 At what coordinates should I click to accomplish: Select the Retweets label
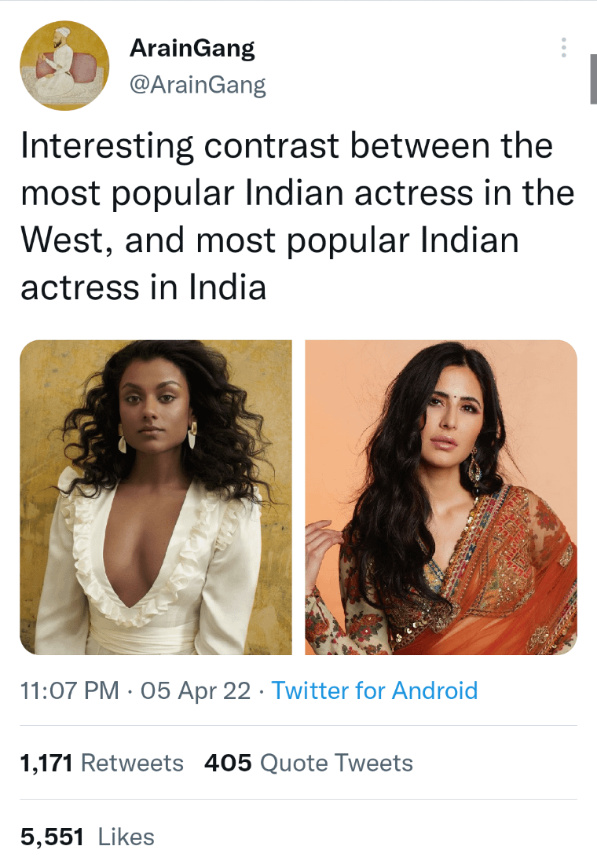click(132, 763)
